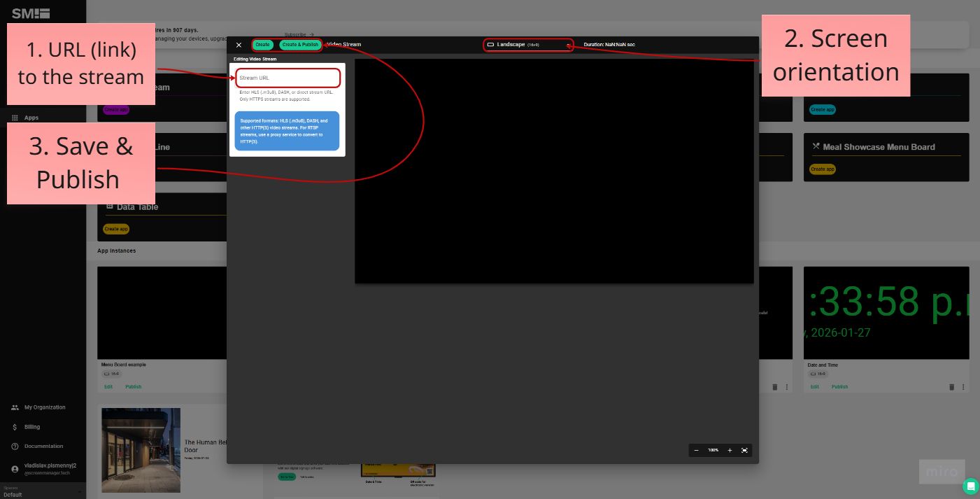Click the utensils icon on Meal Showcase Menu Board

coord(816,147)
